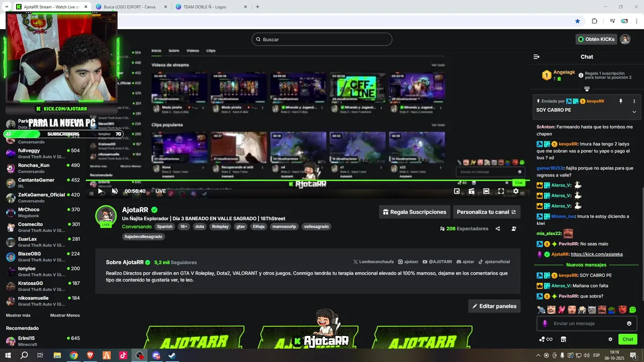Jump to Nuevos mensajes in chat

[x=586, y=265]
